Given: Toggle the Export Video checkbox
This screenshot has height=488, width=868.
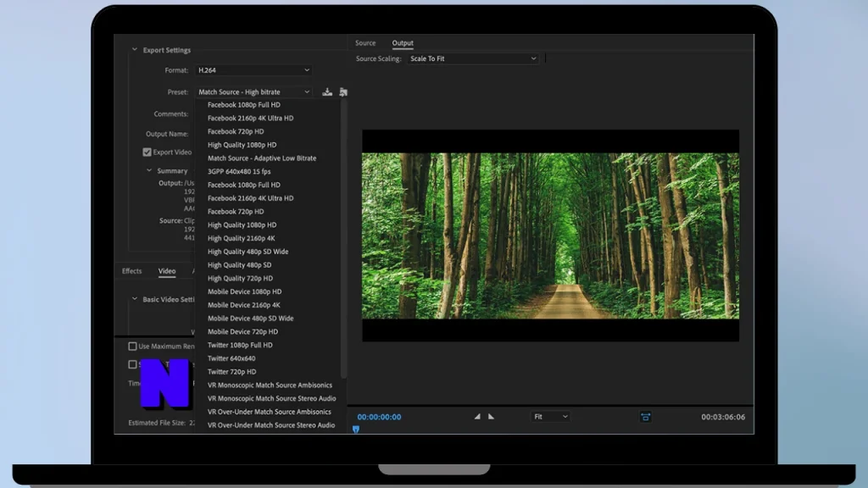Looking at the screenshot, I should (147, 152).
